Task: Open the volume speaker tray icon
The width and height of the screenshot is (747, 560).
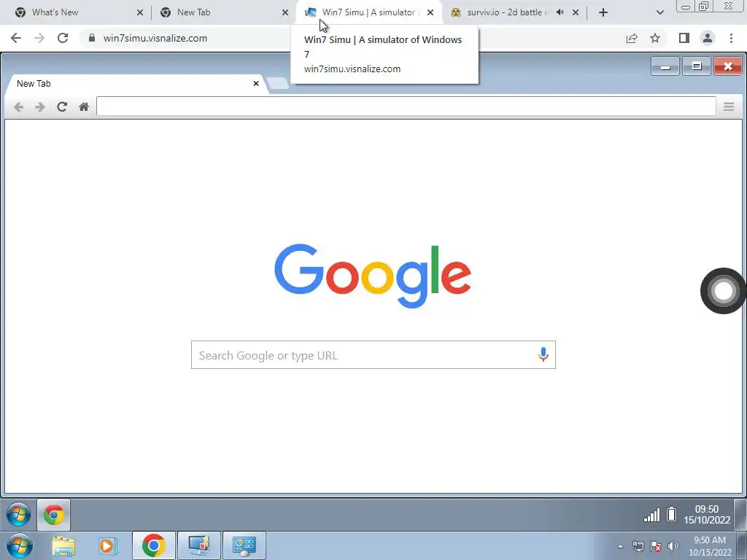Action: click(x=673, y=547)
